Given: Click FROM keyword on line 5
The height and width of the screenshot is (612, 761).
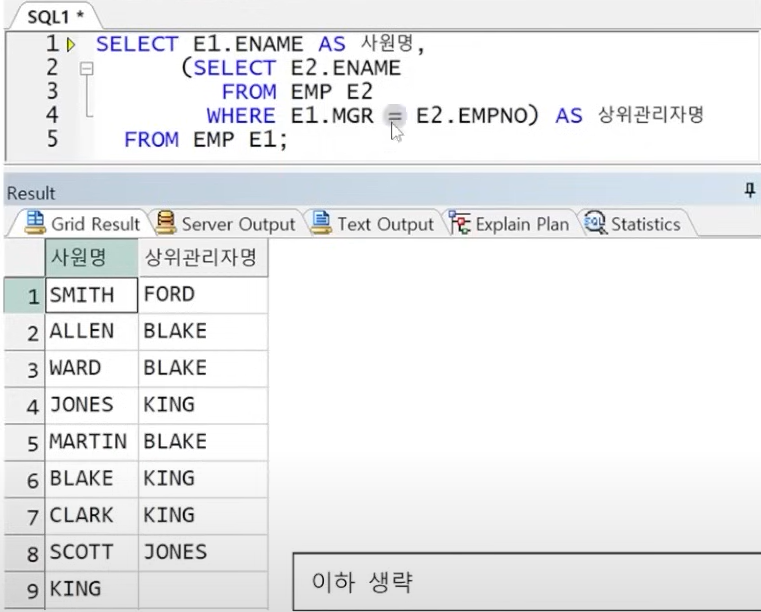Looking at the screenshot, I should (151, 140).
